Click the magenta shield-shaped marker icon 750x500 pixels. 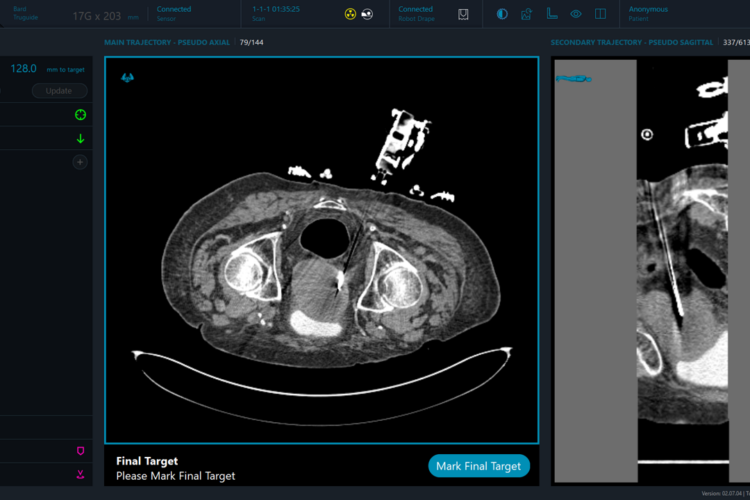pos(80,451)
